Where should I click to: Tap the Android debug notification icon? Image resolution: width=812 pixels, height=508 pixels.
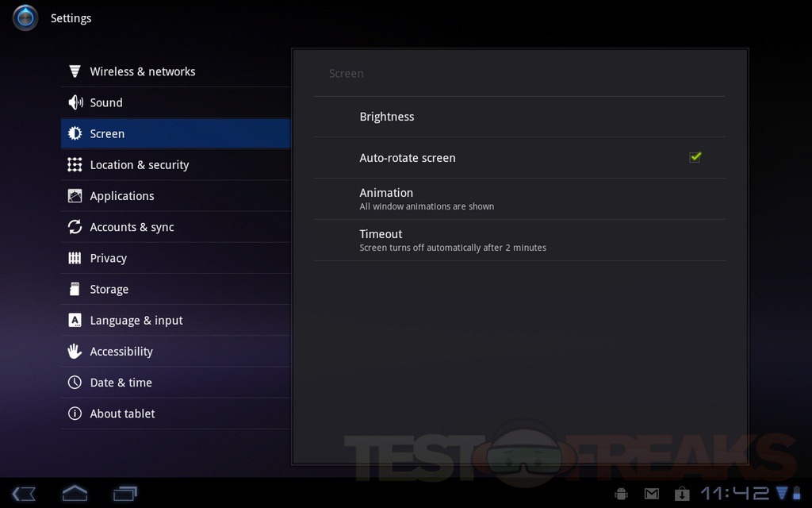pyautogui.click(x=622, y=494)
